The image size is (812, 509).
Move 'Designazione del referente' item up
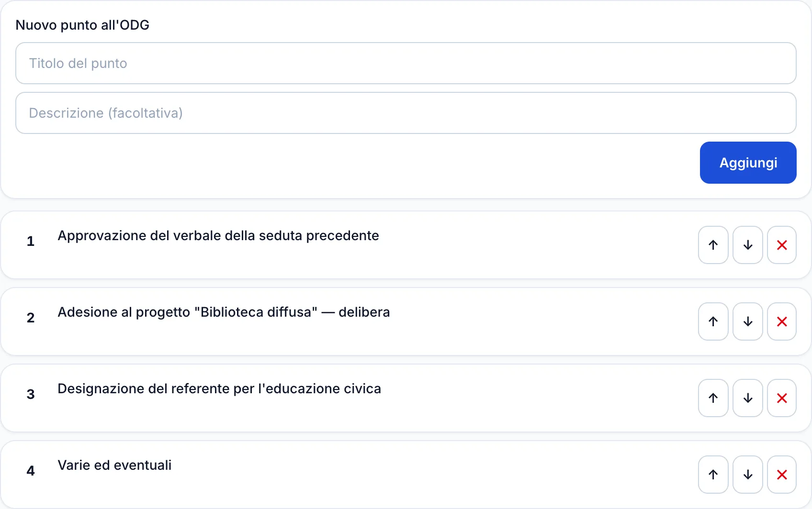(713, 398)
